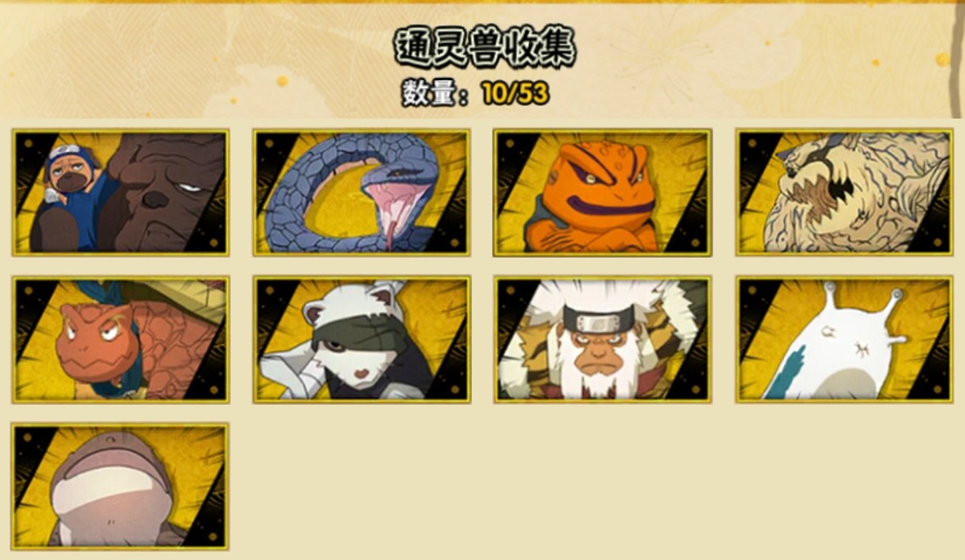
Task: Choose the gray-brown toad card
Action: [121, 486]
